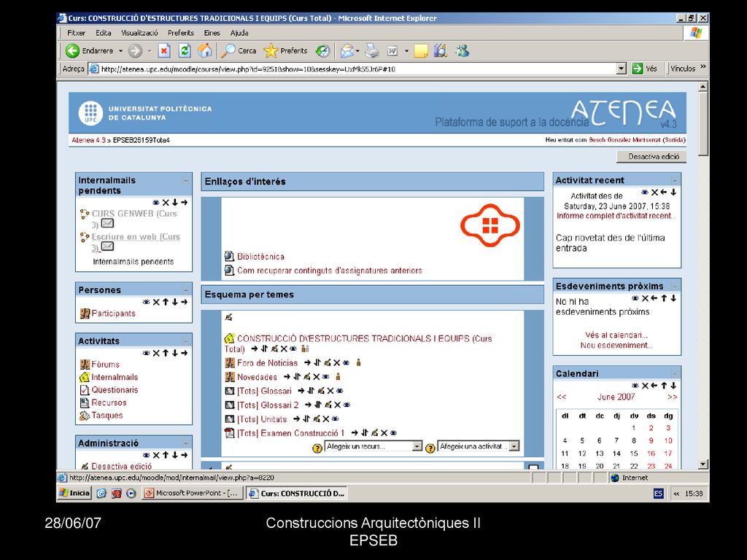Screen dimensions: 747x560
Task: Click the address bar URL field
Action: pos(357,69)
